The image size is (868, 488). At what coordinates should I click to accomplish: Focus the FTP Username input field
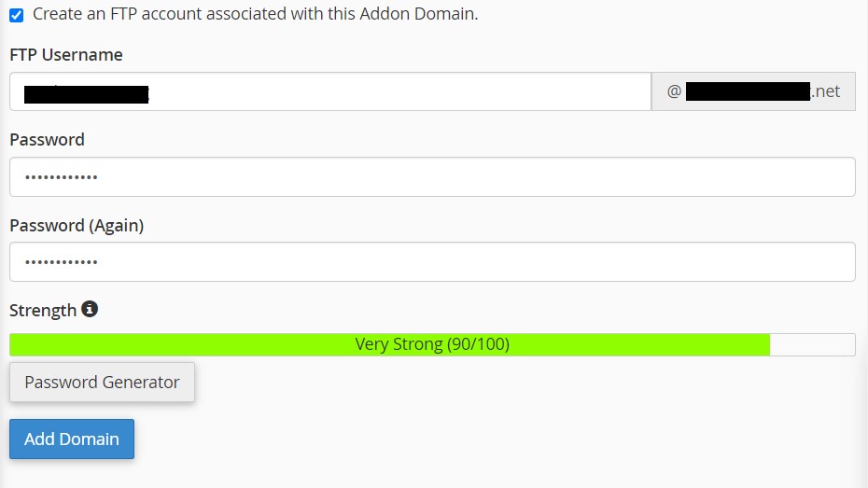click(330, 91)
